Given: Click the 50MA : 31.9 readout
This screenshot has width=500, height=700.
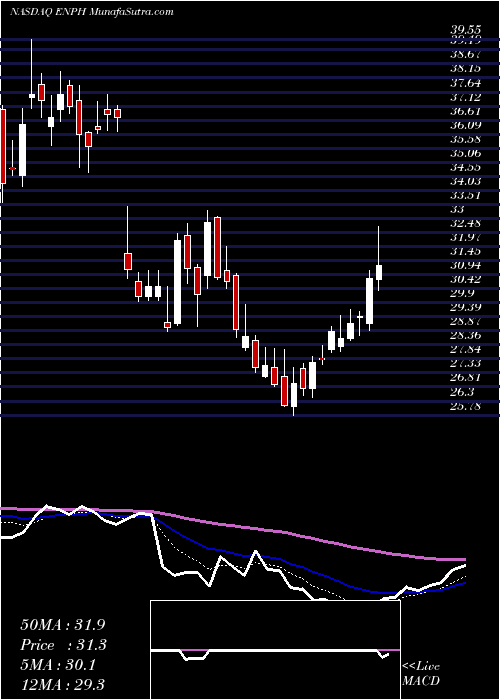Looking at the screenshot, I should [x=62, y=625].
